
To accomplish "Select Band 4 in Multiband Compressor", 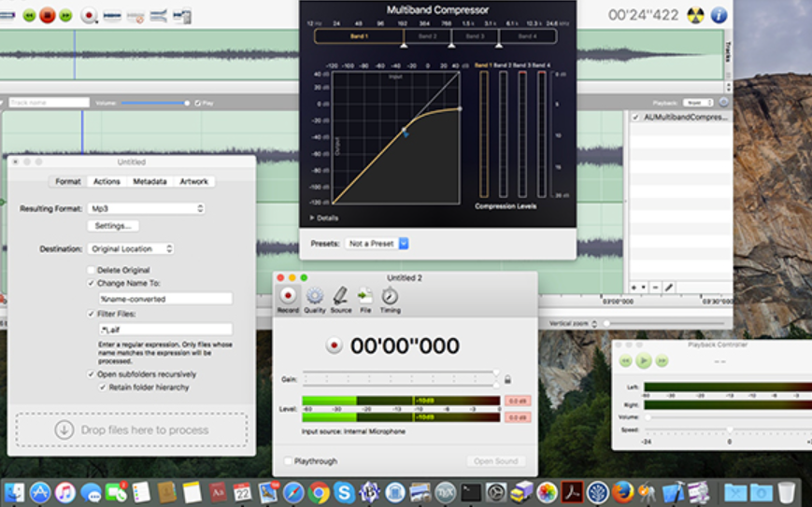I will (x=528, y=36).
